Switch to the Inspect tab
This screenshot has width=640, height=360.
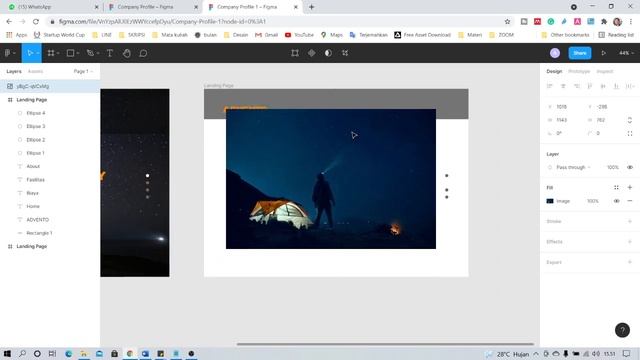(x=604, y=71)
